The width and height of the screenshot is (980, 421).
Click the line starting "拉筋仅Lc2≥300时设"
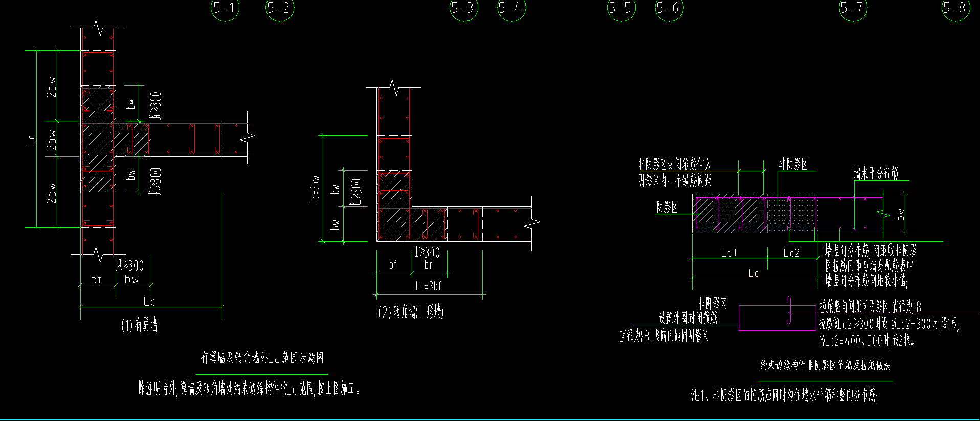(889, 323)
